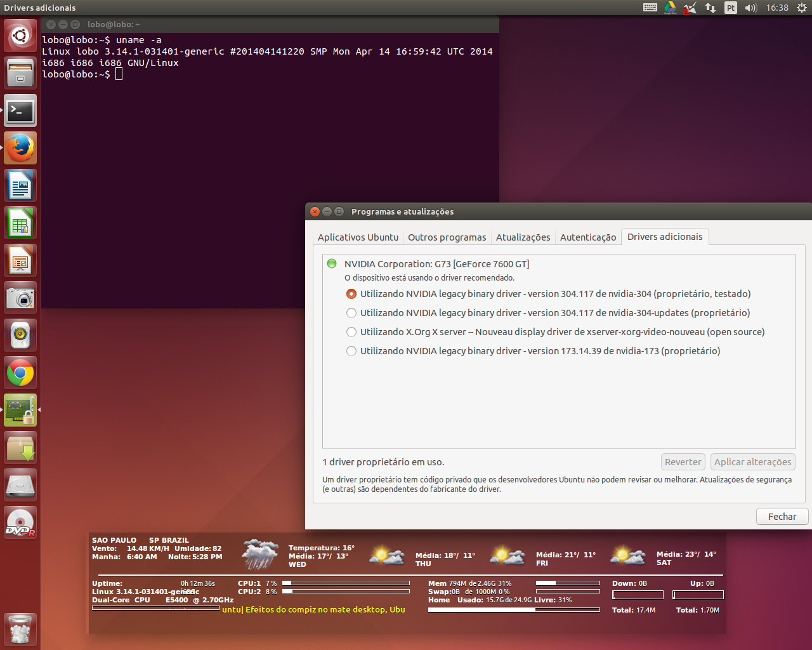Open the Additional Drivers launcher icon with the lock

[20, 409]
